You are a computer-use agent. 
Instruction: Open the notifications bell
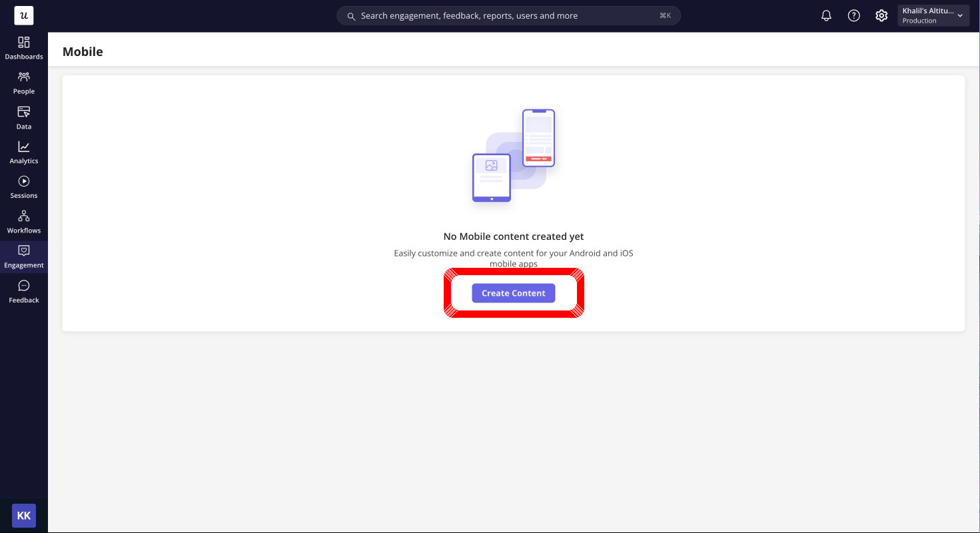[x=826, y=15]
